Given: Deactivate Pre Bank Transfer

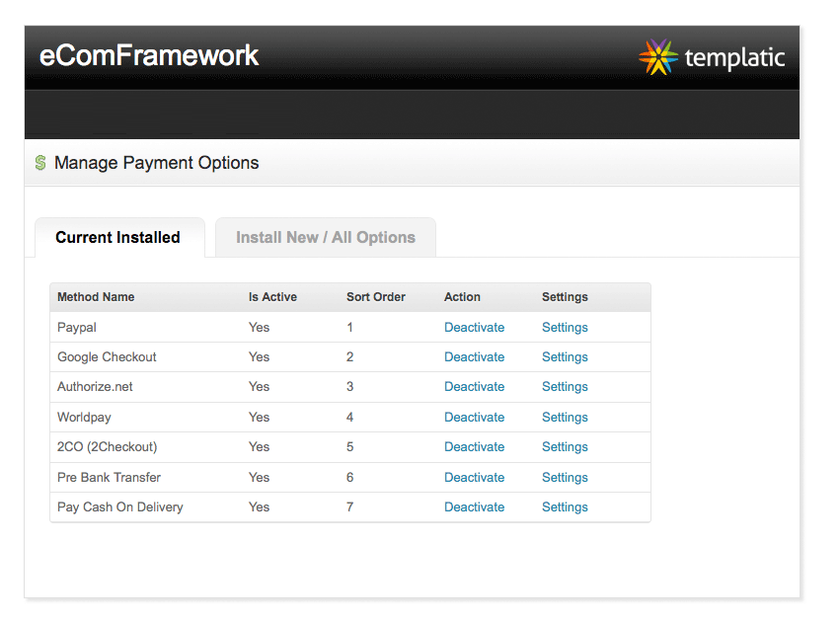Looking at the screenshot, I should pyautogui.click(x=474, y=478).
